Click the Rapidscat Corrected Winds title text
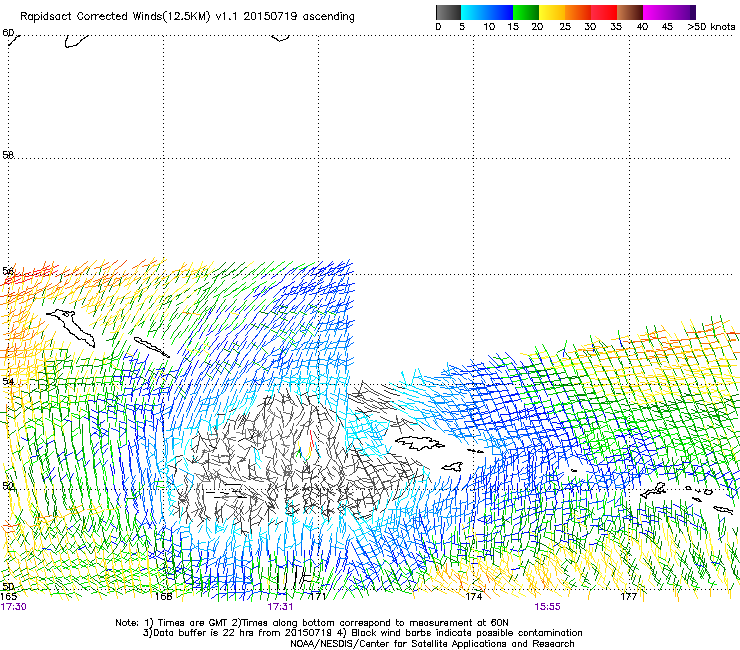The image size is (740, 650). click(187, 17)
